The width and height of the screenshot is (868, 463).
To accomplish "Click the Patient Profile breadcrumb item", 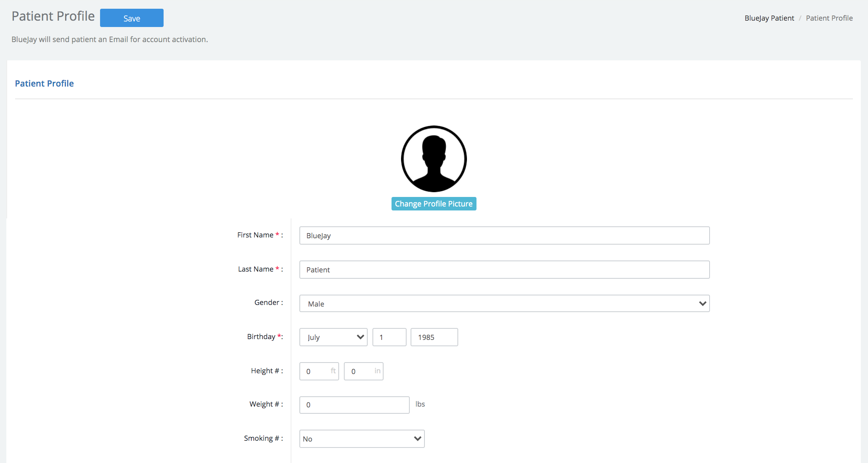I will coord(829,18).
